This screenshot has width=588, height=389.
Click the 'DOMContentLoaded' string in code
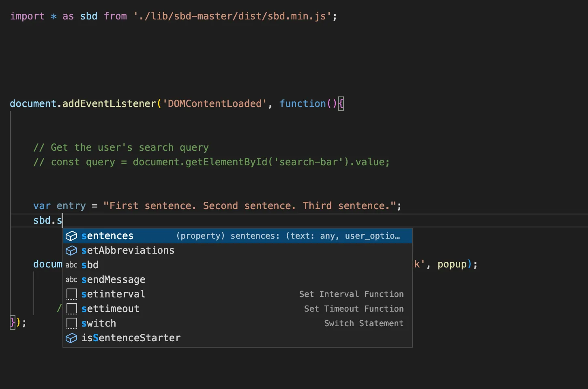pyautogui.click(x=215, y=104)
